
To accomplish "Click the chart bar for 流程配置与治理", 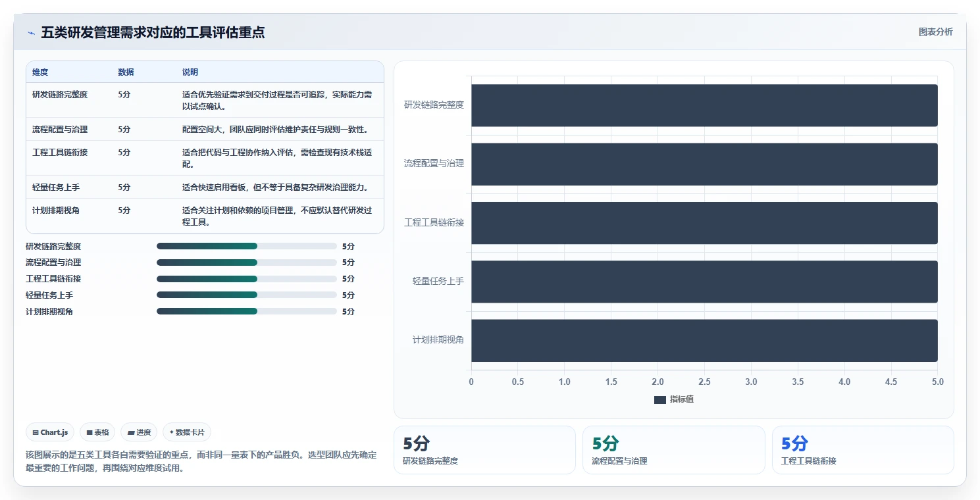I will [704, 164].
